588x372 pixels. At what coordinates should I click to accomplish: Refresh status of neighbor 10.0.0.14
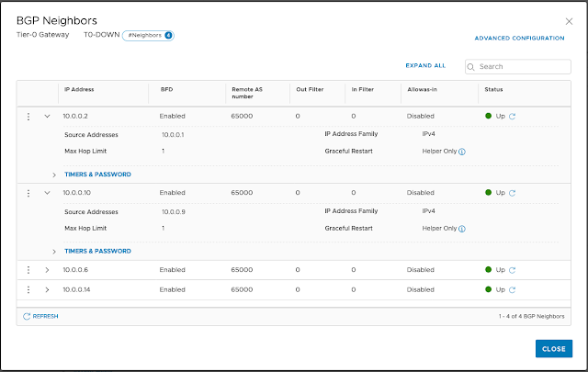coord(512,289)
